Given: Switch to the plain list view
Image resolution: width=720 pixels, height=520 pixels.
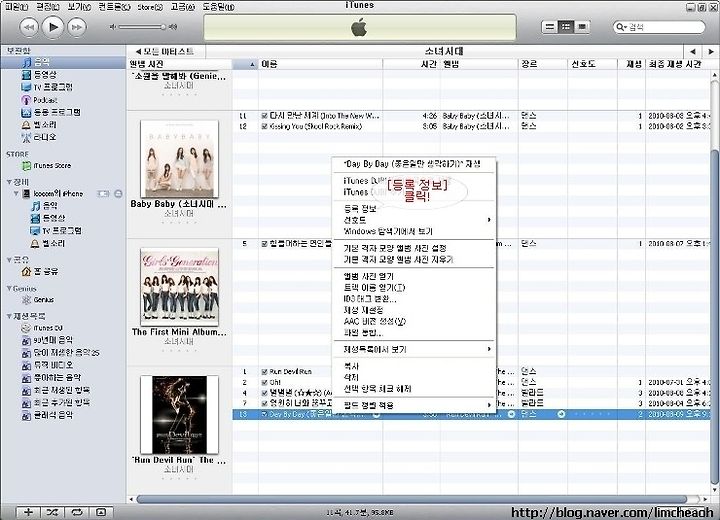Looking at the screenshot, I should (549, 27).
